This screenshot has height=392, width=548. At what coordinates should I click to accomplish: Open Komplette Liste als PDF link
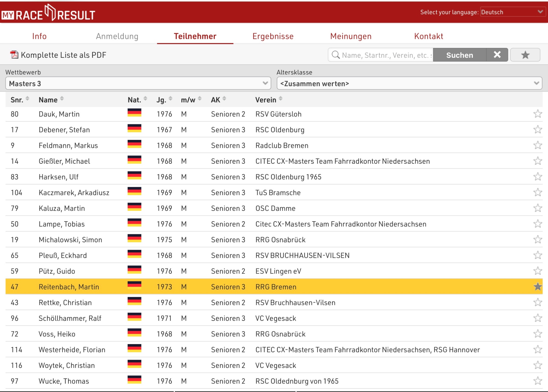click(64, 55)
